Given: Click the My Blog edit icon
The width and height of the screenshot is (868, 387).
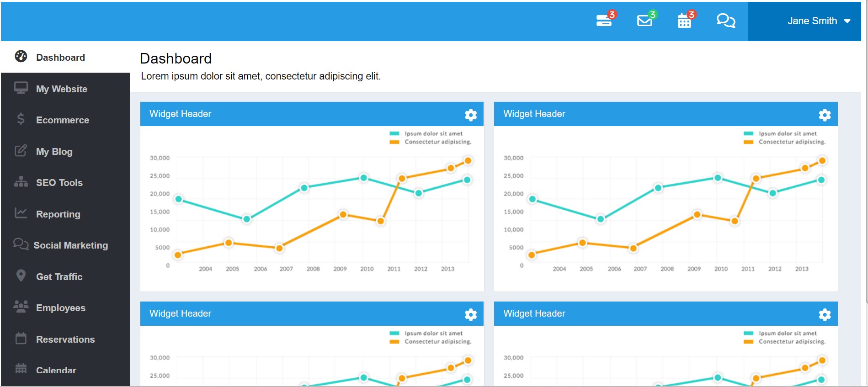Looking at the screenshot, I should 21,150.
